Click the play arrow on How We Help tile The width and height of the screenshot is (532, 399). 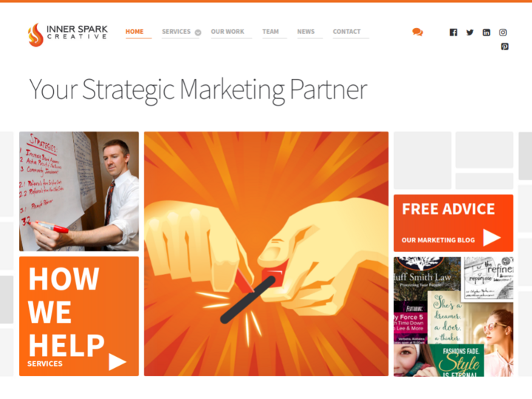117,361
